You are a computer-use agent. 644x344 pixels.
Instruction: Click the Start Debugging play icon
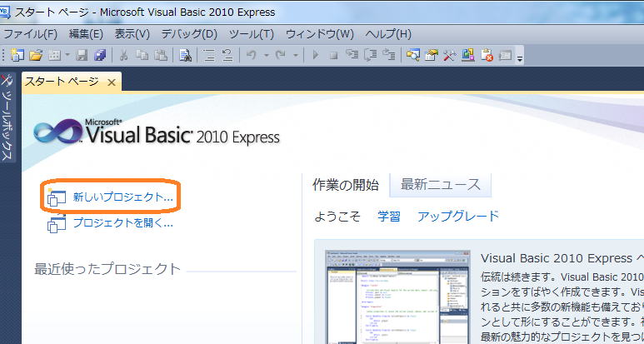(x=315, y=56)
